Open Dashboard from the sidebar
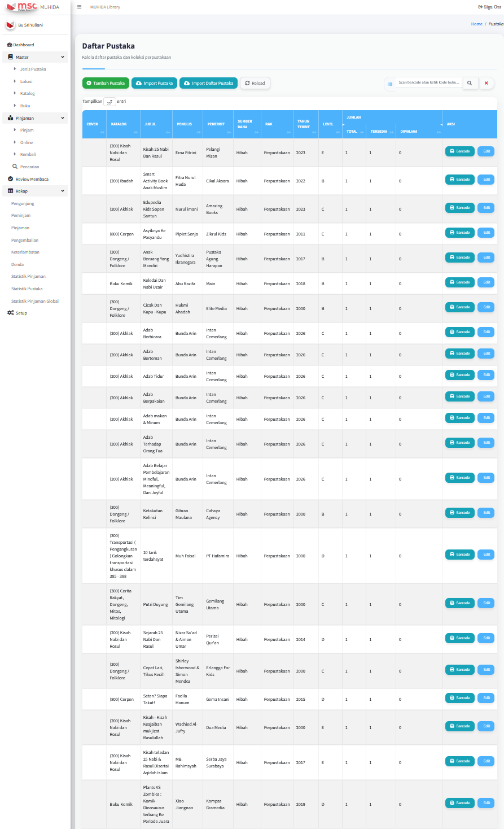Screen dimensions: 504x829 coord(21,45)
